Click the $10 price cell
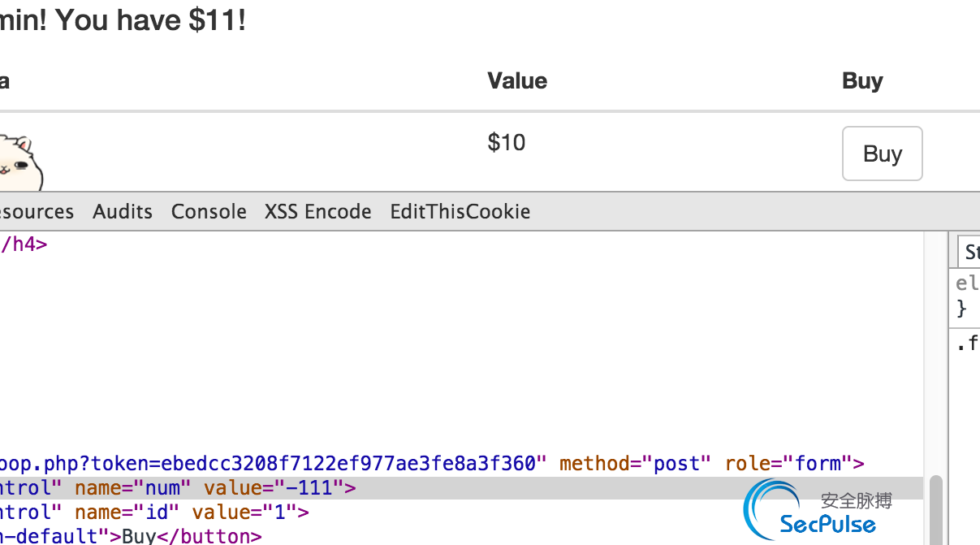 tap(507, 142)
